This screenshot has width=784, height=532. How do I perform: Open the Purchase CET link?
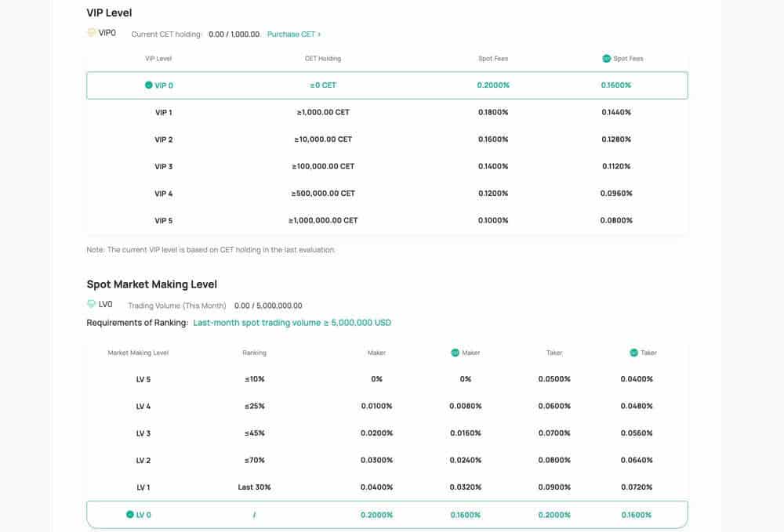coord(294,34)
